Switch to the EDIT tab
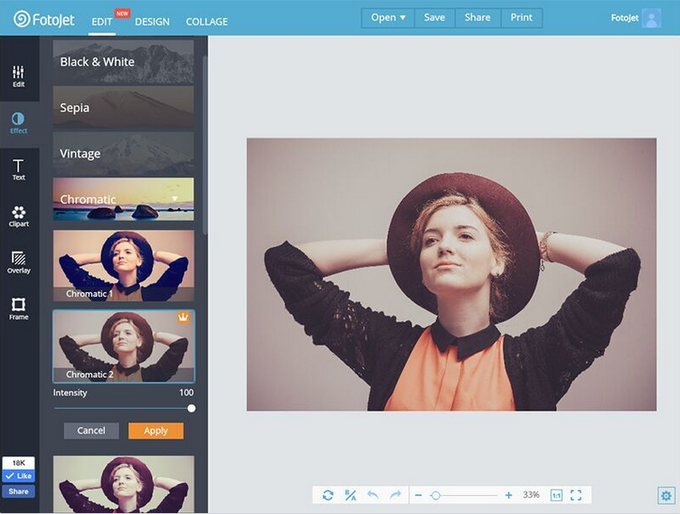Image resolution: width=680 pixels, height=514 pixels. (102, 22)
